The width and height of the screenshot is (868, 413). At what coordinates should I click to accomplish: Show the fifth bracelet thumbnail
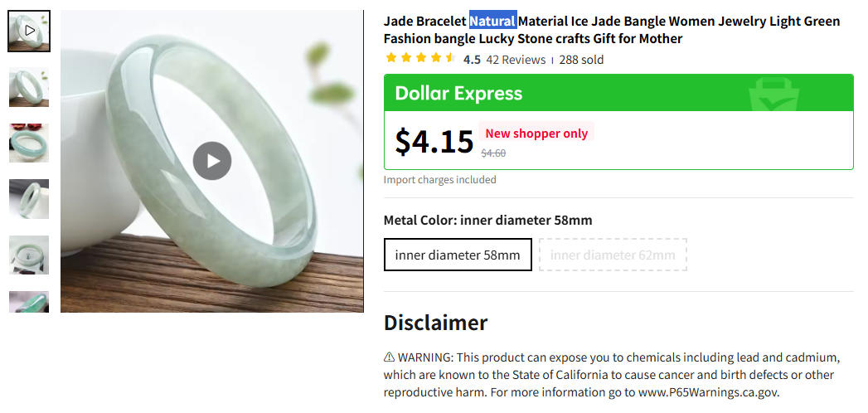[29, 254]
